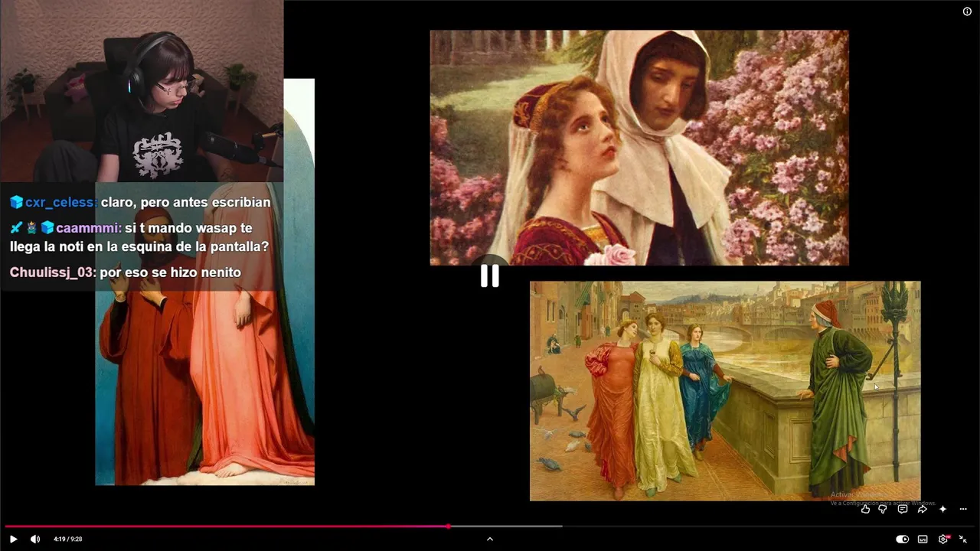Viewport: 980px width, 551px height.
Task: Toggle the autoplay switch
Action: click(x=903, y=539)
